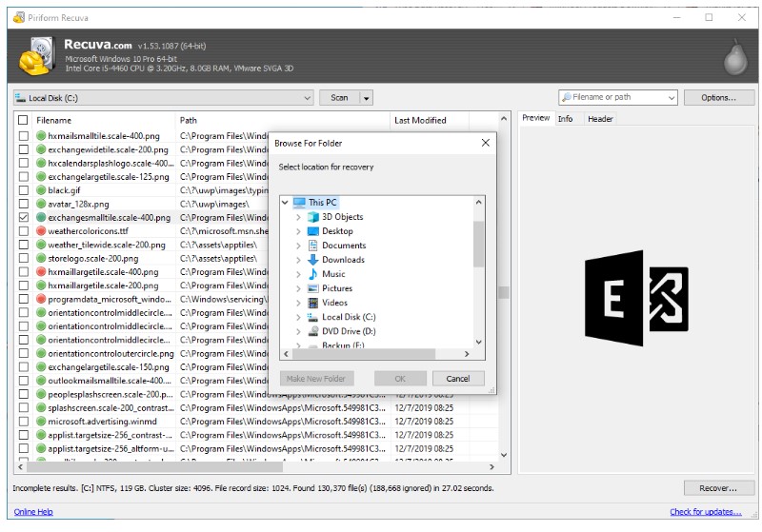This screenshot has height=532, width=762.
Task: Check the box for microsoft.advertising.winmd
Action: click(x=23, y=422)
